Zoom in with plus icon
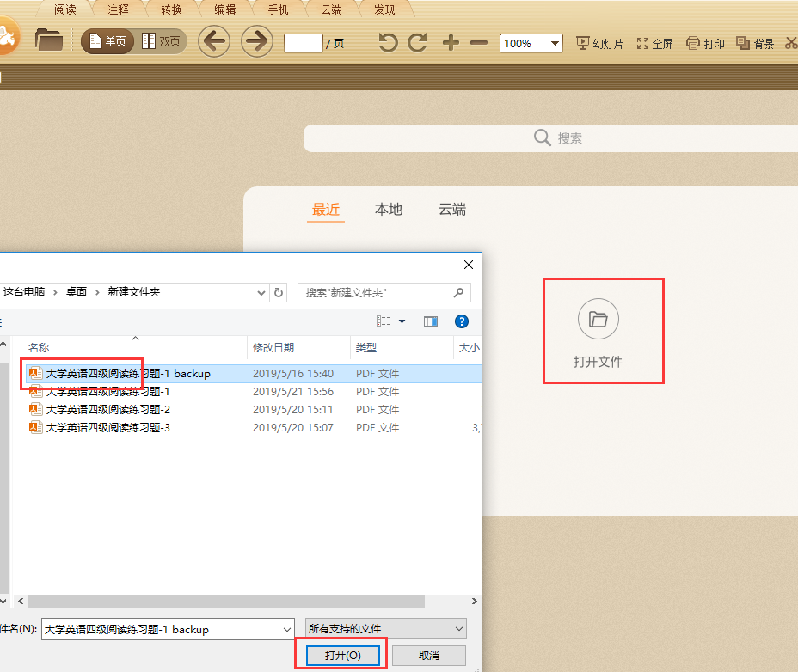798x672 pixels. coord(451,43)
